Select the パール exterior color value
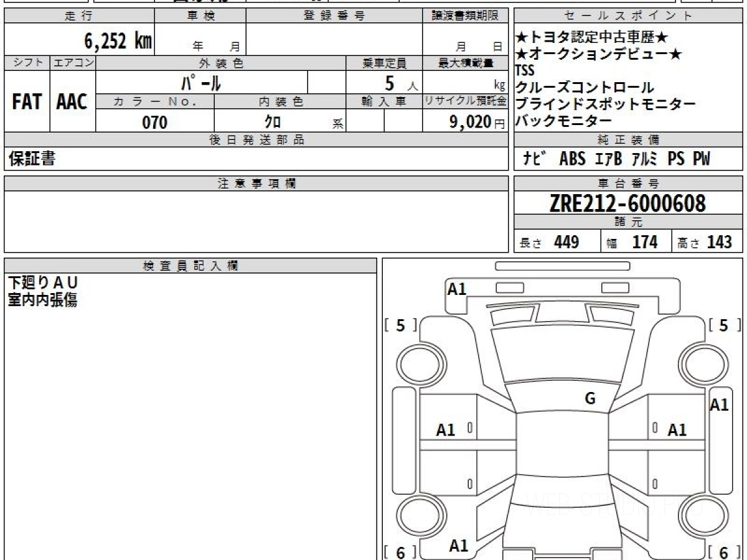The width and height of the screenshot is (747, 560). coord(201,82)
